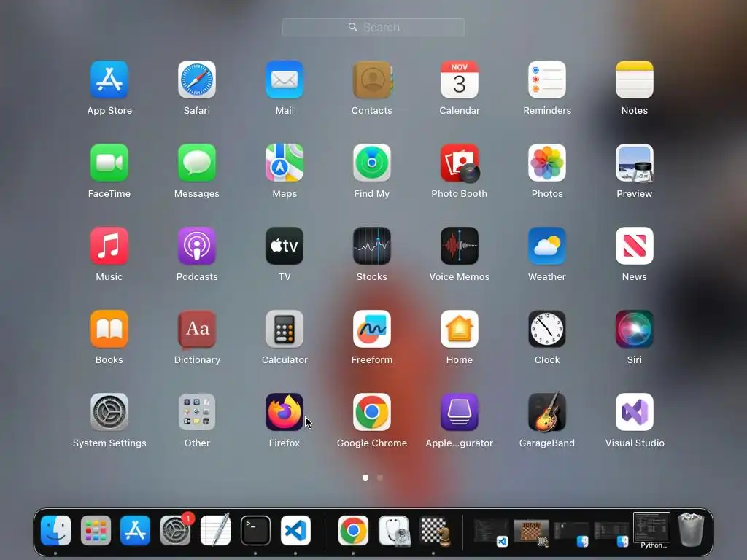This screenshot has width=747, height=560.
Task: Open the Home app
Action: coord(460,329)
